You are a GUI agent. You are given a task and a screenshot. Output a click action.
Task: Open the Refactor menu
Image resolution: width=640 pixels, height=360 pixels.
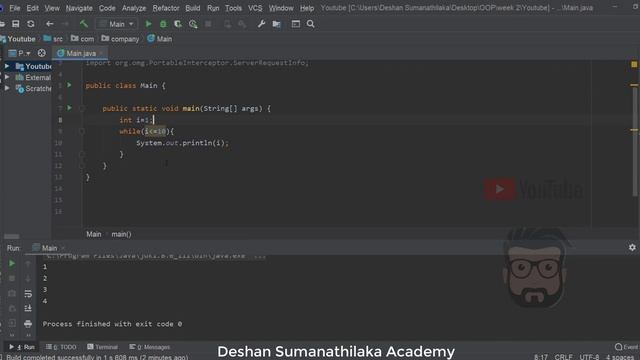pos(166,8)
